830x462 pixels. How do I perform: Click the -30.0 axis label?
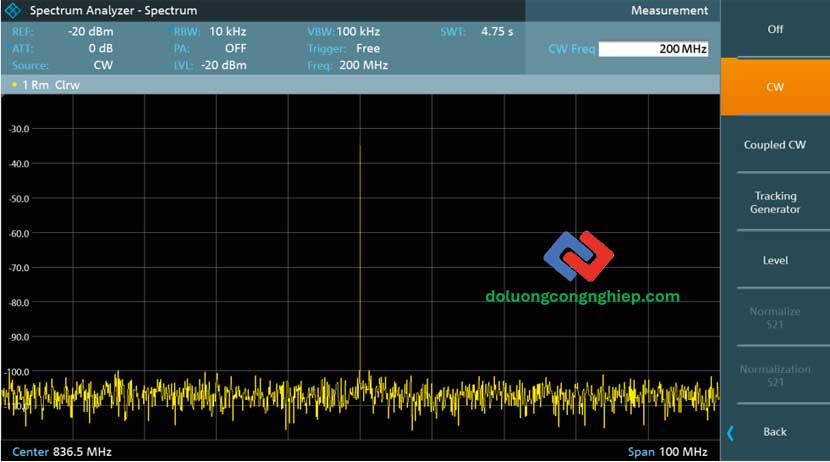[x=19, y=129]
